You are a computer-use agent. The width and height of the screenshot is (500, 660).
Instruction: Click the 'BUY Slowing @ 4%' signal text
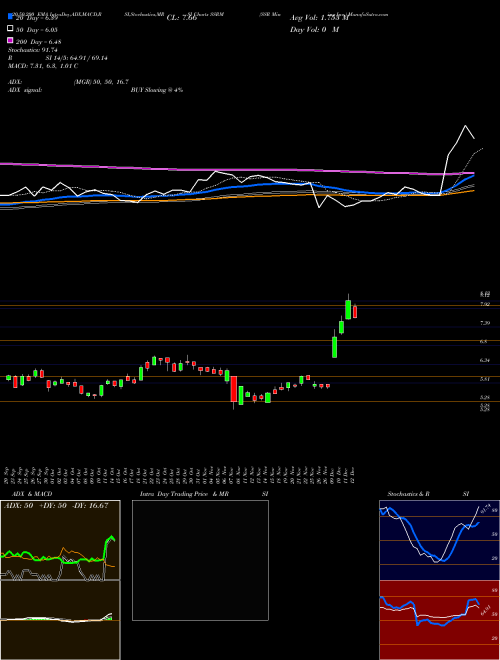click(157, 90)
